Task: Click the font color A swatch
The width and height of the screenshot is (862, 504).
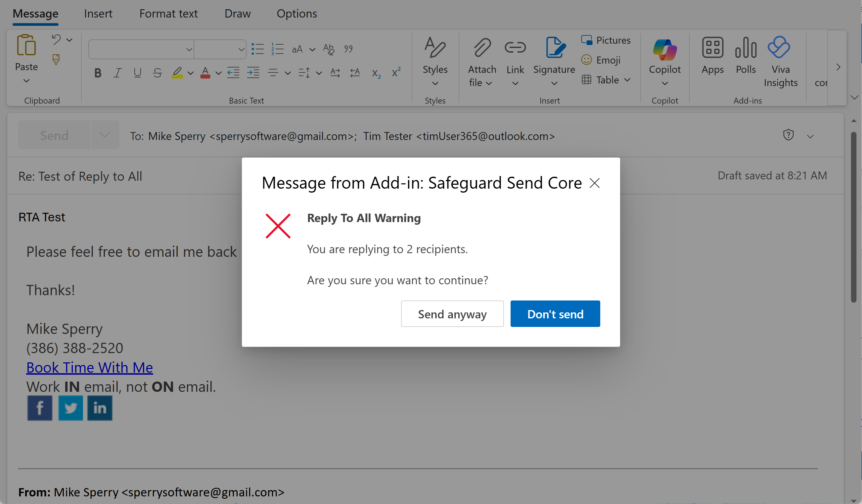Action: (205, 72)
